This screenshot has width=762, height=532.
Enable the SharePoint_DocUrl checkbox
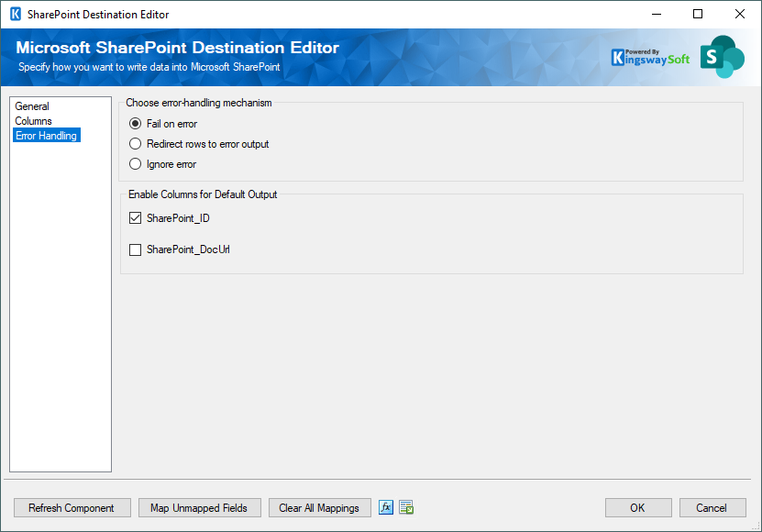[x=135, y=249]
